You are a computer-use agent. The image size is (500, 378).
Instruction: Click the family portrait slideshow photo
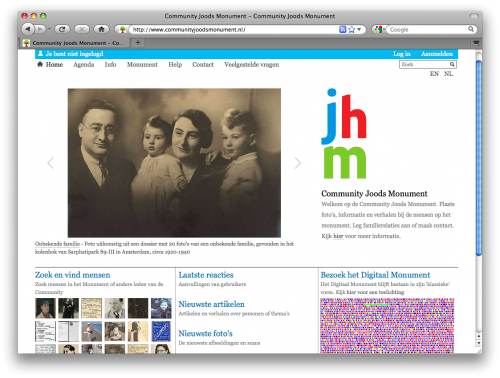[174, 163]
